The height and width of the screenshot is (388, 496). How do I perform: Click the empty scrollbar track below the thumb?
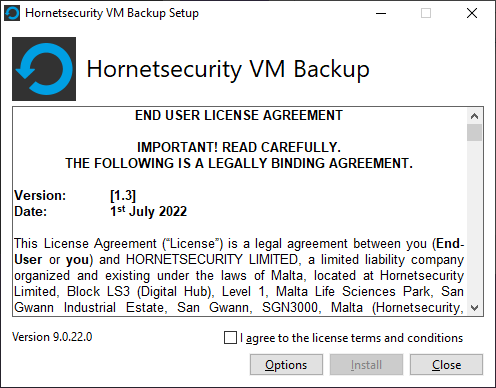pyautogui.click(x=474, y=220)
